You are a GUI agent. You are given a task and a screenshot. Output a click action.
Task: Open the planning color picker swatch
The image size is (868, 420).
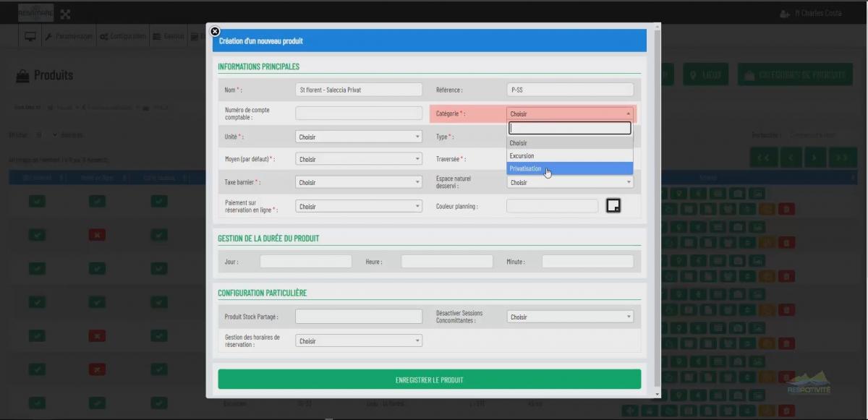tap(613, 206)
